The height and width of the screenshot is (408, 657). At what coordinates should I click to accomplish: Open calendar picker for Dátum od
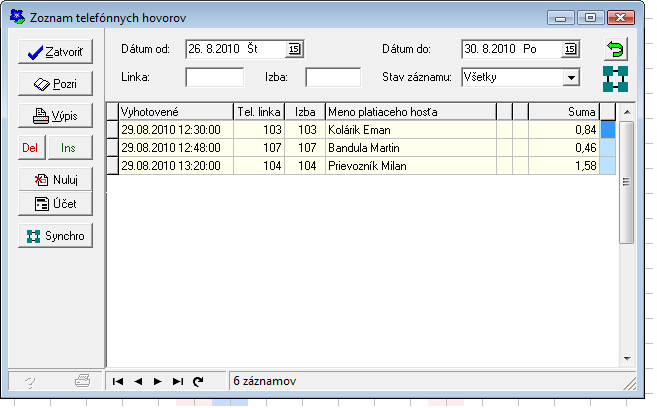[294, 49]
